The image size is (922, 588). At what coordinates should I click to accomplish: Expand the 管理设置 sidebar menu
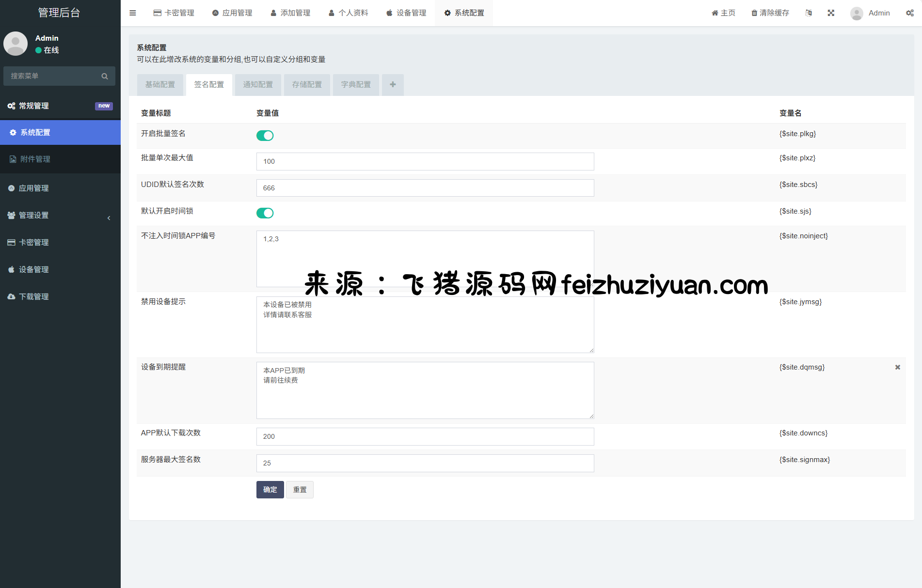coord(60,216)
